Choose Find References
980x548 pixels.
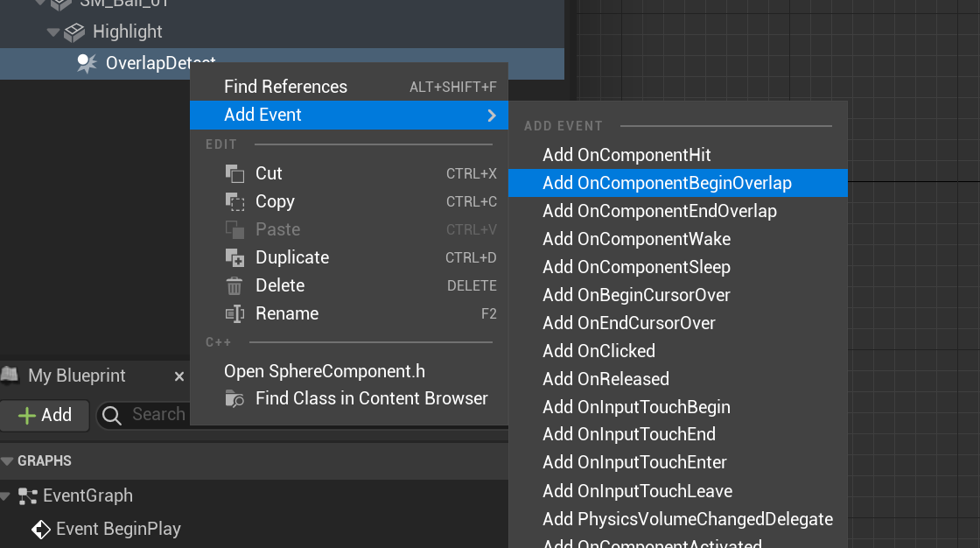pos(285,87)
